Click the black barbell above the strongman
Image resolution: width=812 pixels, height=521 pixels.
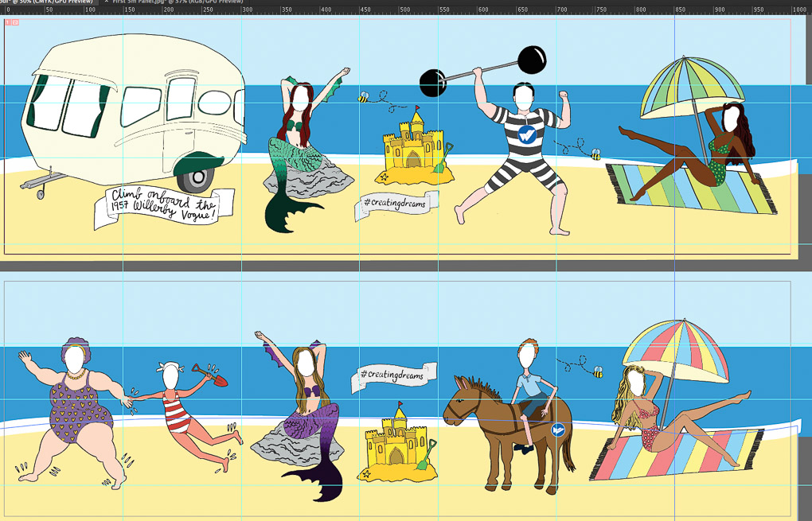tap(482, 71)
